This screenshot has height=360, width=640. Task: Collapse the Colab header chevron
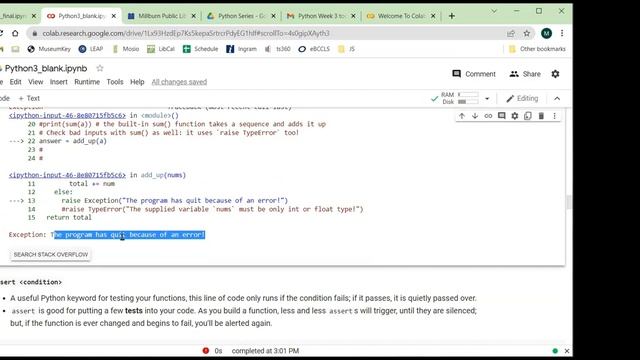(557, 98)
